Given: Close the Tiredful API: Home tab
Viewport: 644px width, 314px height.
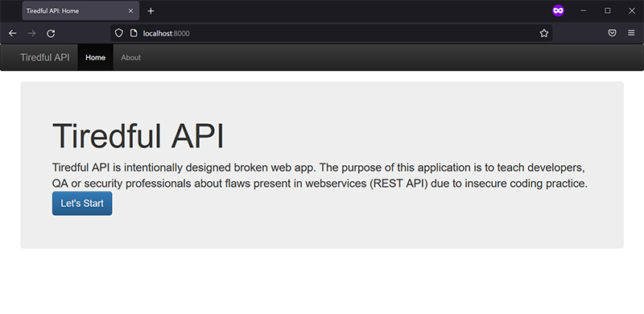Looking at the screenshot, I should click(130, 11).
